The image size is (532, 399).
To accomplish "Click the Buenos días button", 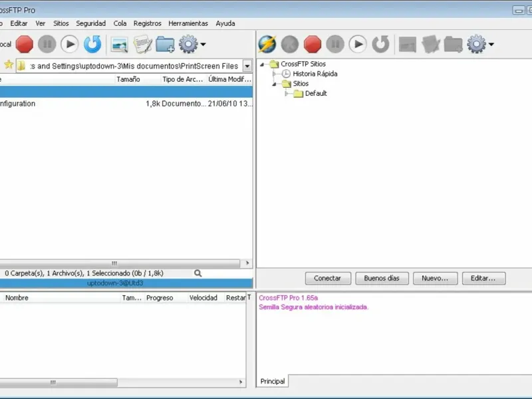I will click(x=382, y=278).
